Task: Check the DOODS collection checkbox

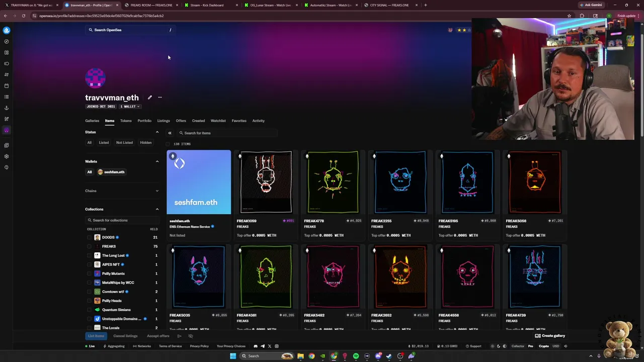Action: coord(90,237)
